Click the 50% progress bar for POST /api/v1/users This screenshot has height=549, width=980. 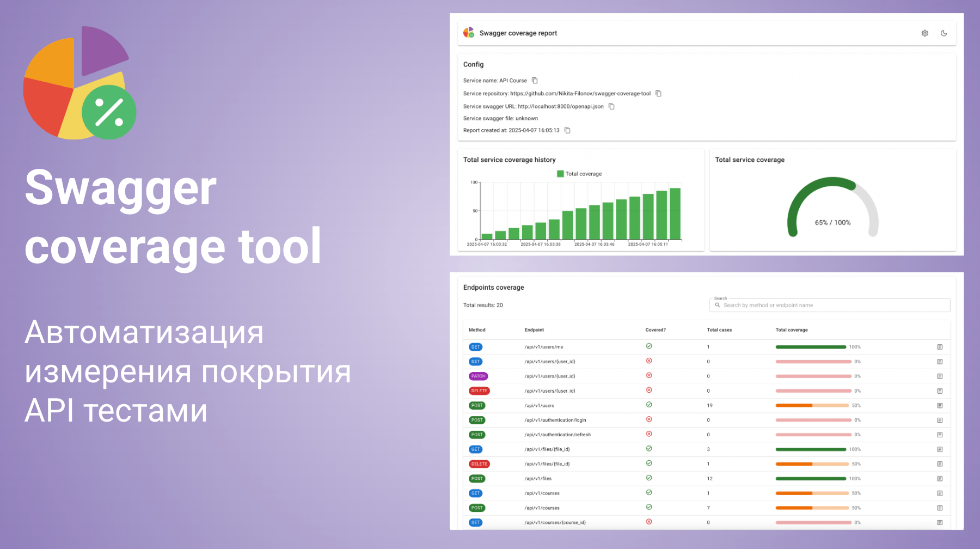[812, 406]
